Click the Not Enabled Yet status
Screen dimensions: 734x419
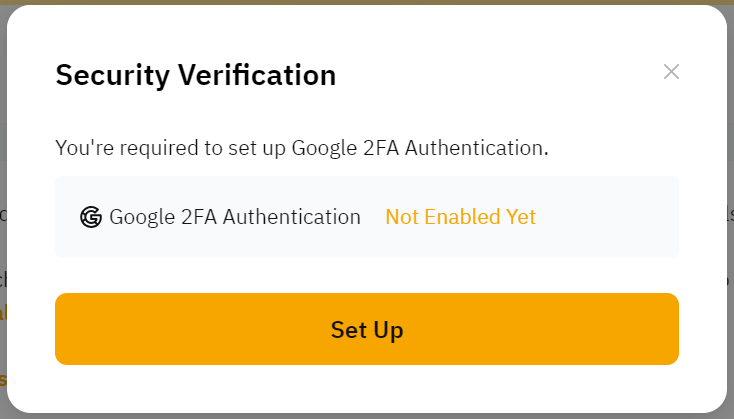pyautogui.click(x=460, y=217)
